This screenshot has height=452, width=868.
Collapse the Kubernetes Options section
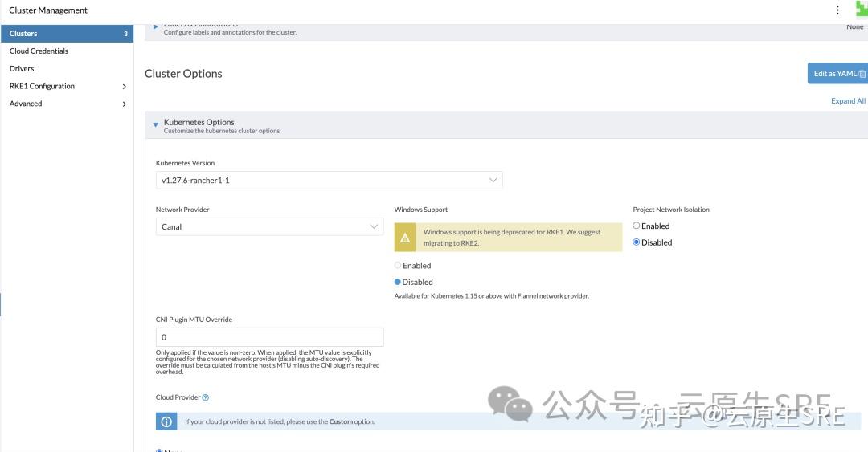pyautogui.click(x=156, y=125)
